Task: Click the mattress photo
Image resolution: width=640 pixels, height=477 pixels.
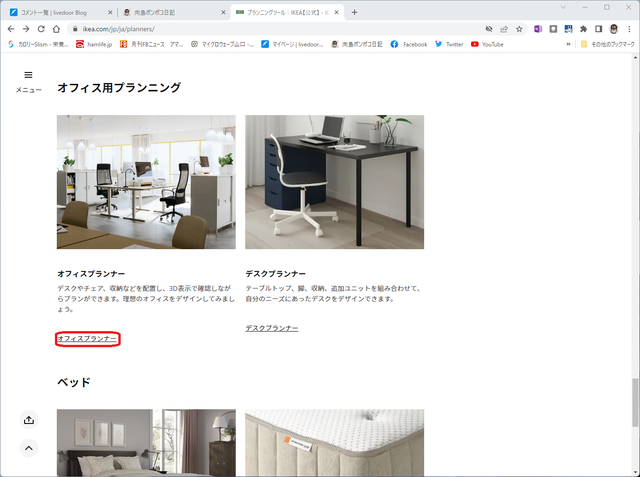Action: click(x=334, y=443)
